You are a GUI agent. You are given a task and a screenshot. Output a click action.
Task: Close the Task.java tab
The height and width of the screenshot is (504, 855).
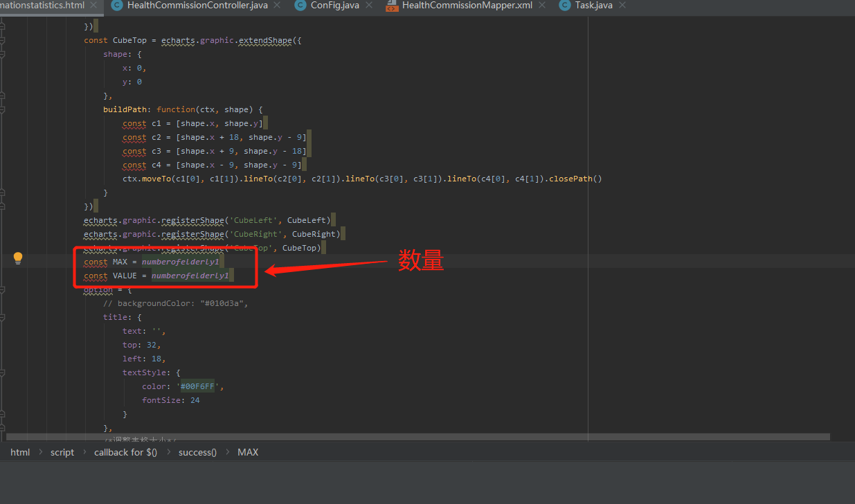coord(622,6)
